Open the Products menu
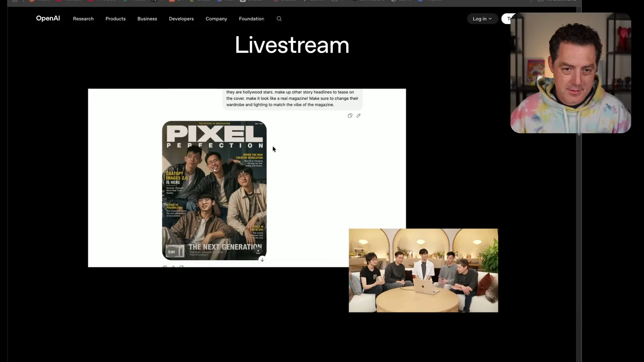 tap(116, 19)
